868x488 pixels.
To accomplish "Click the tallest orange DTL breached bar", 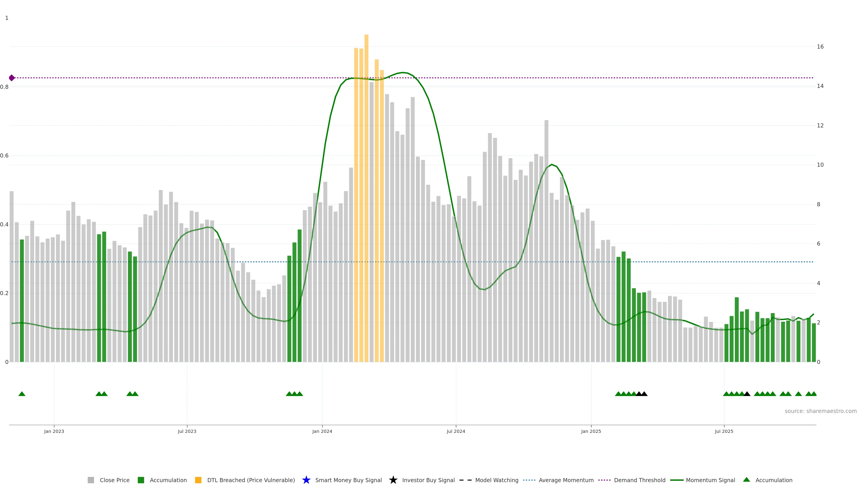I will pyautogui.click(x=366, y=202).
